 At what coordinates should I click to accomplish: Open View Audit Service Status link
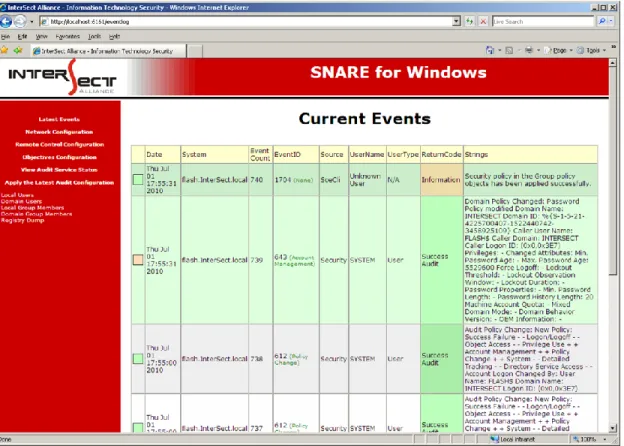coord(59,170)
